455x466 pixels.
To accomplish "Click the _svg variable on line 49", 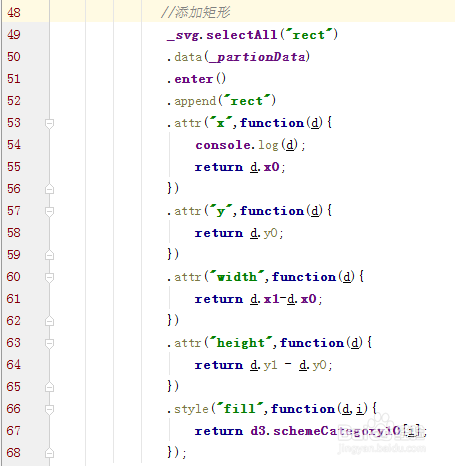I will click(183, 35).
